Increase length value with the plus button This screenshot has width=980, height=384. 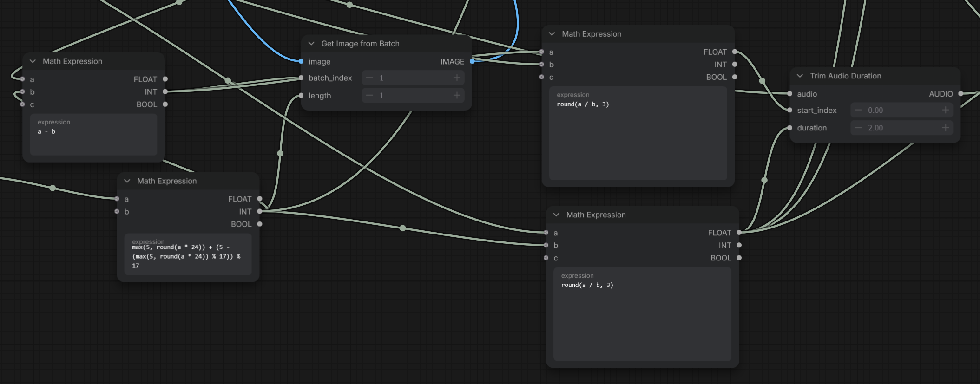457,96
